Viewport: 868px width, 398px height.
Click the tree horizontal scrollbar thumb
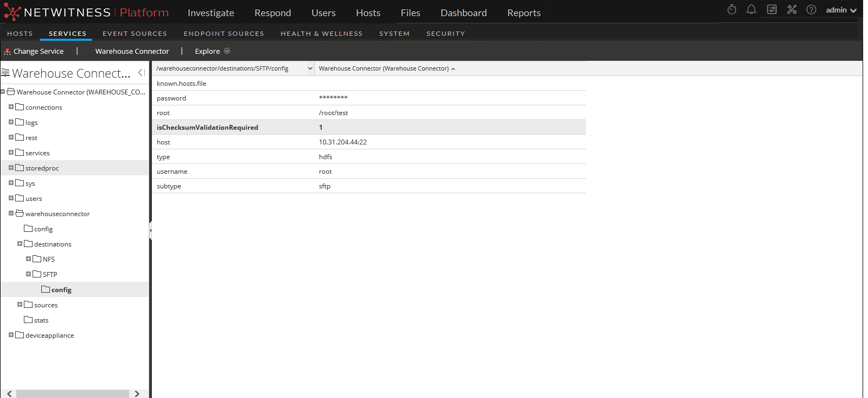pyautogui.click(x=73, y=394)
